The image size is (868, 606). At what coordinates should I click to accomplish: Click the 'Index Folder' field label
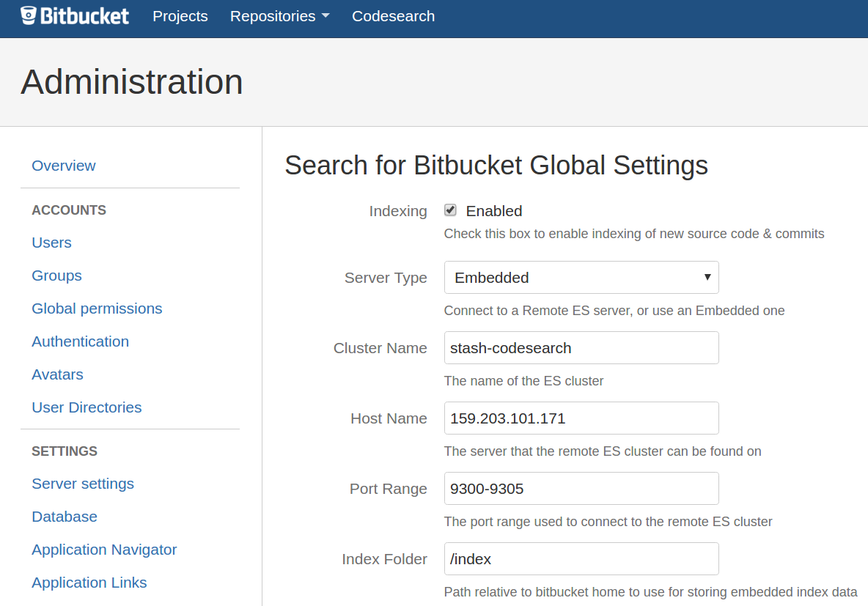(x=384, y=559)
